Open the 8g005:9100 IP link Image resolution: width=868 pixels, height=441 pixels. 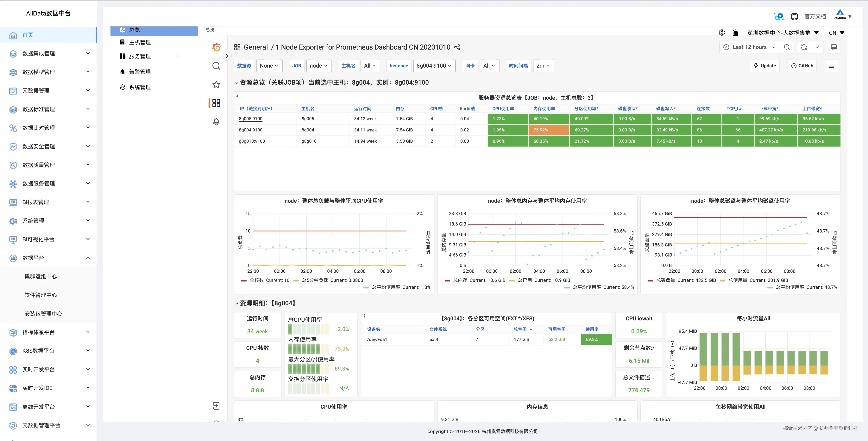[x=250, y=119]
